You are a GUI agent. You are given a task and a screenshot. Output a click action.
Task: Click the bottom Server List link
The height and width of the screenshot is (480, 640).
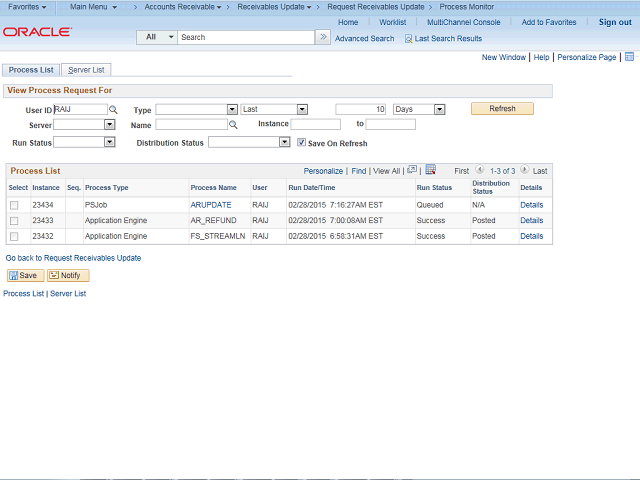[x=68, y=293]
